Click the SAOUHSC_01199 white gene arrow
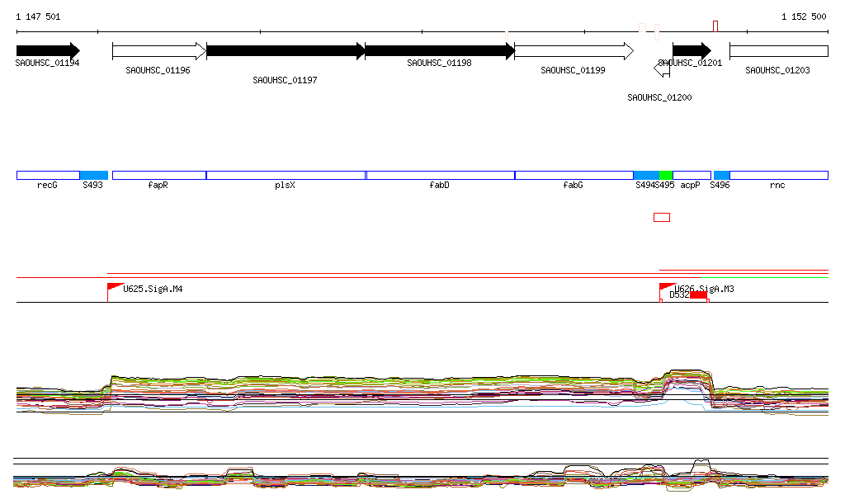This screenshot has height=504, width=845. click(574, 51)
